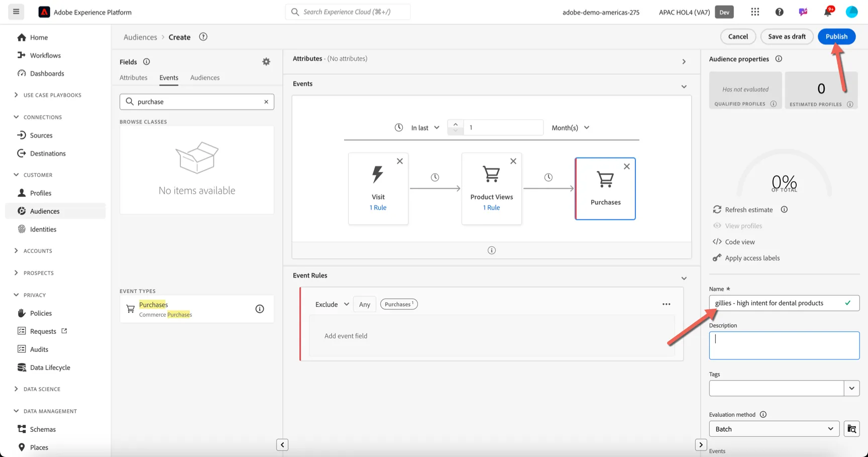This screenshot has height=457, width=868.
Task: Save the audience as draft
Action: click(x=787, y=36)
